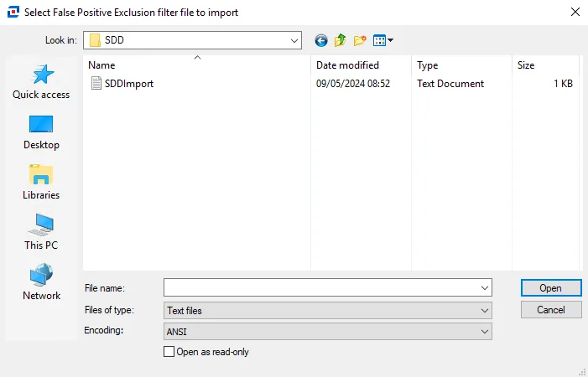Open Quick access location
This screenshot has width=588, height=377.
point(41,82)
